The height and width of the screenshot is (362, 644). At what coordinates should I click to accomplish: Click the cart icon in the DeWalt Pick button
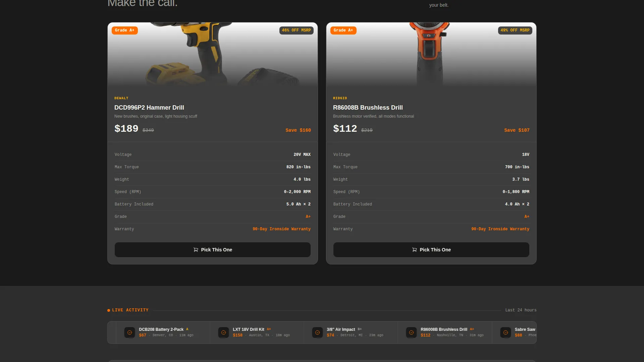(x=196, y=250)
